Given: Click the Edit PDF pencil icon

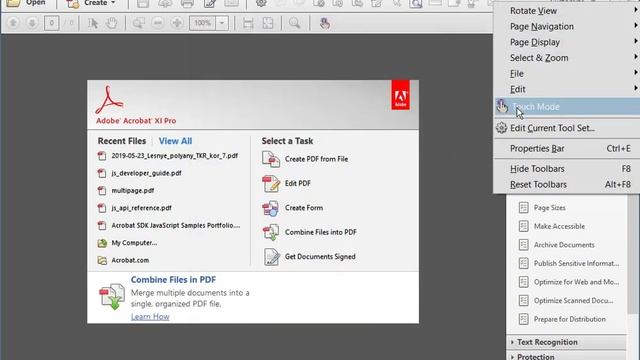Looking at the screenshot, I should click(x=271, y=184).
